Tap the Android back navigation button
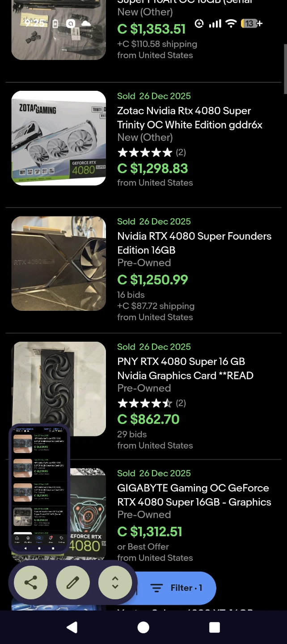This screenshot has width=287, height=644. pos(72,627)
